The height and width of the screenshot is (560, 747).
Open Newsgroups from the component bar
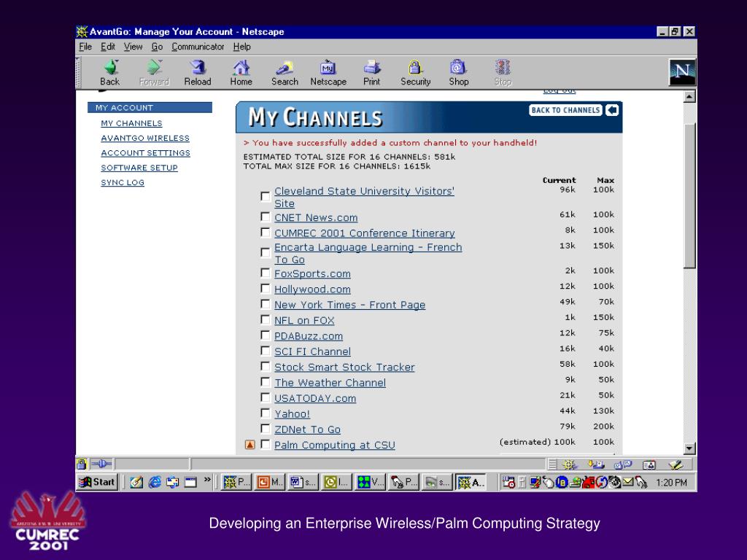pos(623,464)
